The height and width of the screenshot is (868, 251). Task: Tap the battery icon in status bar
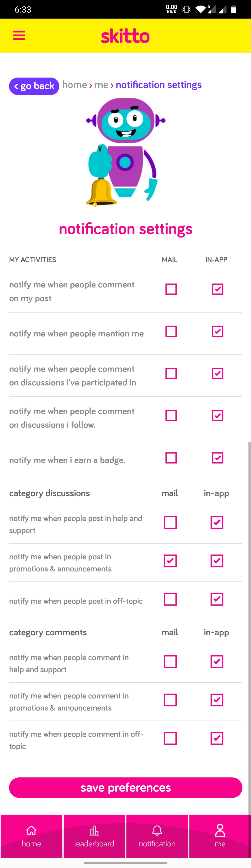[x=233, y=10]
